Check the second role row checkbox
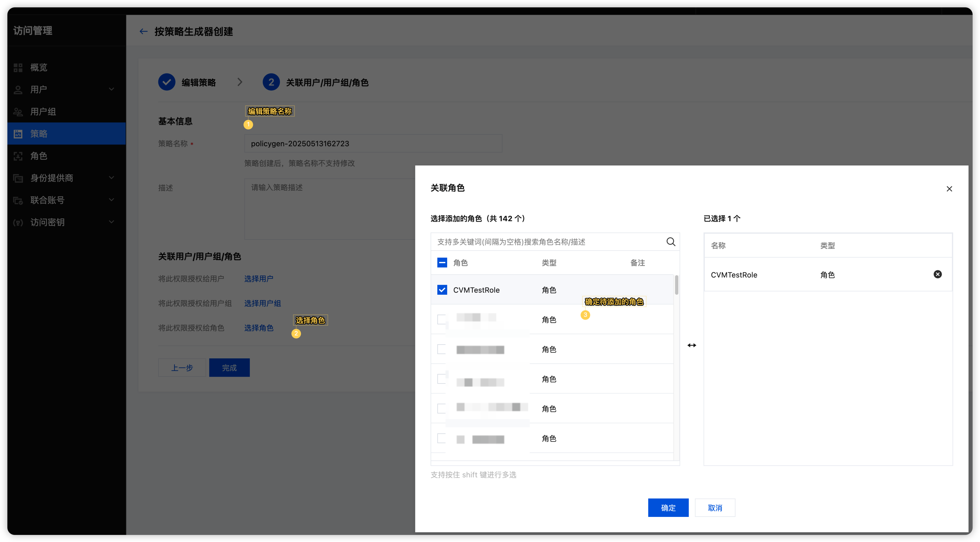980x542 pixels. click(x=441, y=320)
